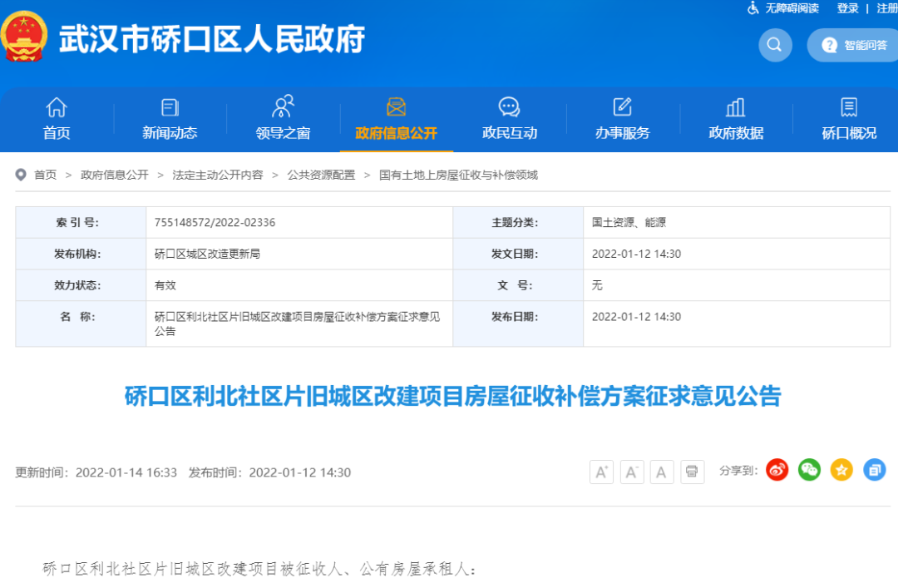Click the search magnifier icon

pyautogui.click(x=775, y=45)
